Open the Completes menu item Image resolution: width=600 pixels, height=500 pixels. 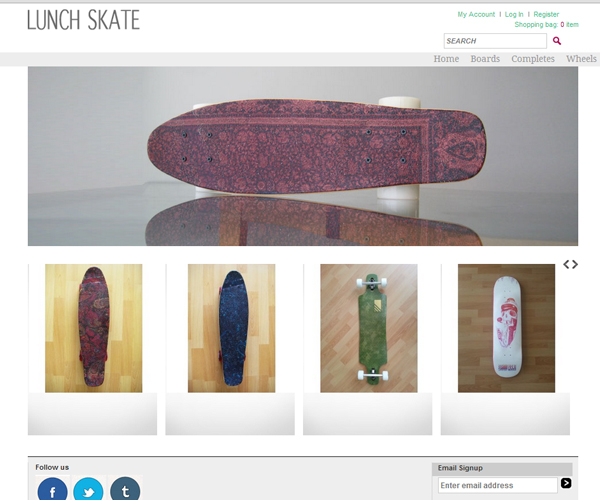[533, 59]
